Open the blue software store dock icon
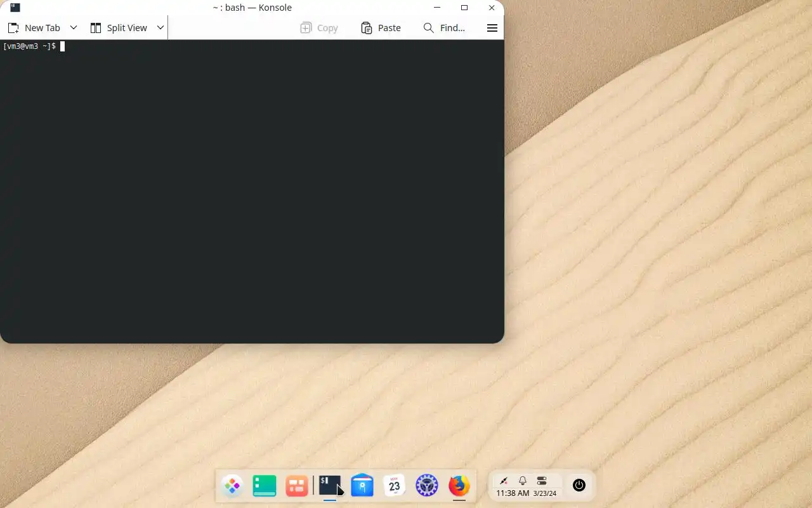 (362, 486)
